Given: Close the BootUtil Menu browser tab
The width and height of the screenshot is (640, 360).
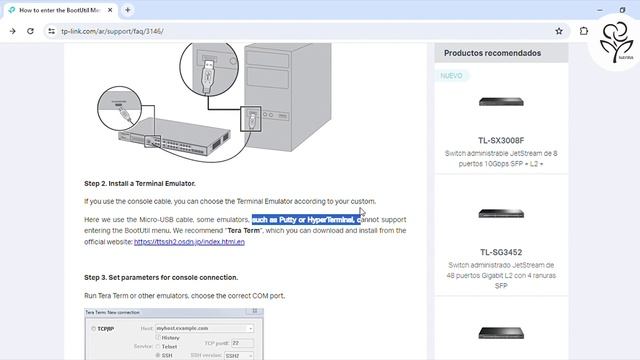Looking at the screenshot, I should (x=110, y=10).
